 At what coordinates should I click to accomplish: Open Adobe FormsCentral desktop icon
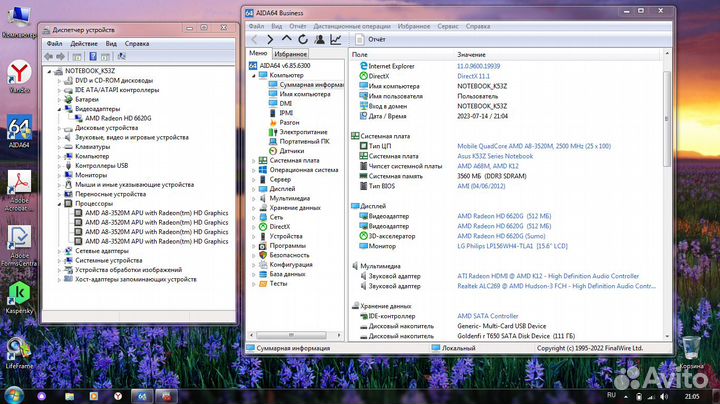point(19,245)
